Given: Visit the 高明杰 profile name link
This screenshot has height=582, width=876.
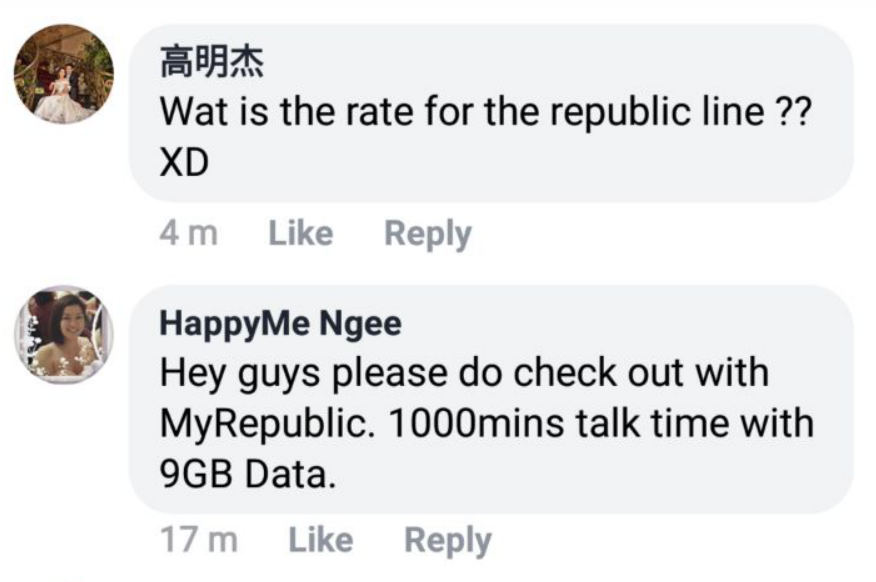Looking at the screenshot, I should pos(212,62).
